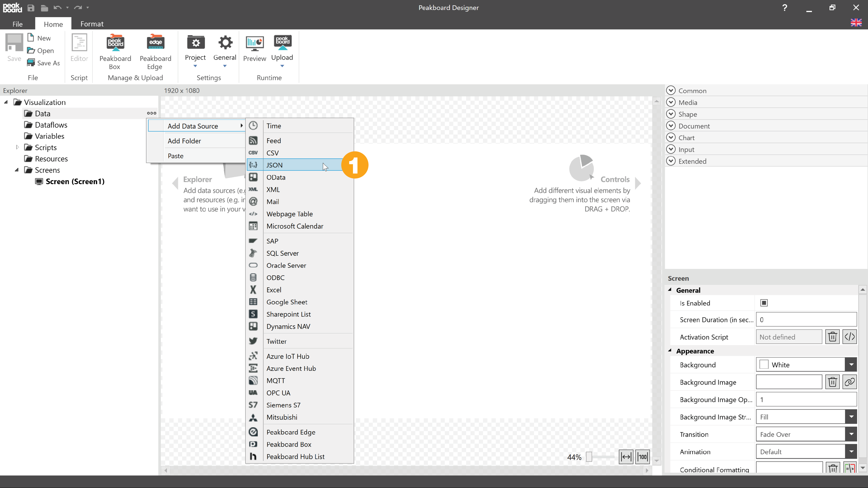The width and height of the screenshot is (868, 488).
Task: Expand the Shape controls group
Action: click(671, 114)
